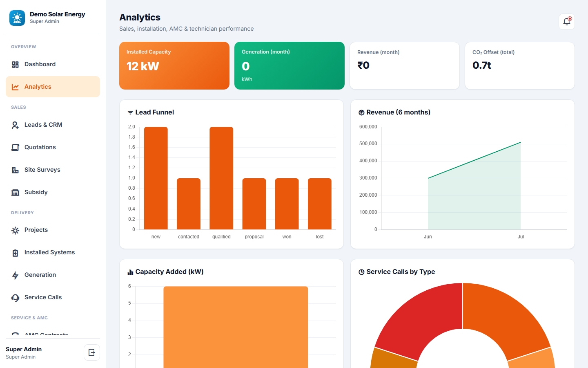Click the pie icon beside Service Calls by Type
588x368 pixels.
pyautogui.click(x=361, y=272)
